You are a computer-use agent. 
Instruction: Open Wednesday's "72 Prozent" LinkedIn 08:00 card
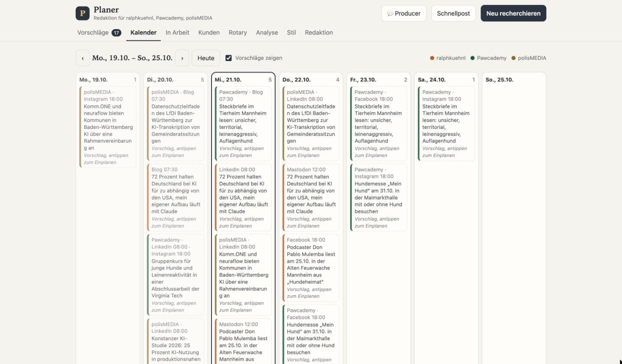(x=243, y=198)
